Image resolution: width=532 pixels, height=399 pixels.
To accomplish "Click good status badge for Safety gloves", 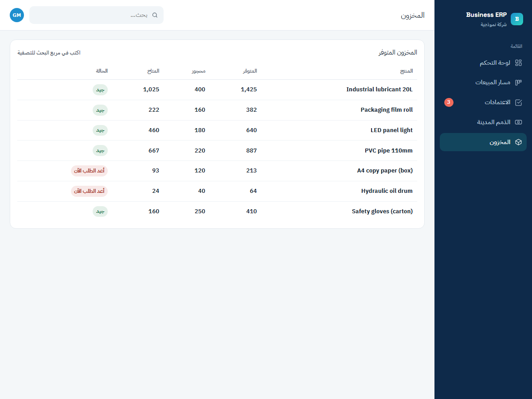I will (x=100, y=211).
